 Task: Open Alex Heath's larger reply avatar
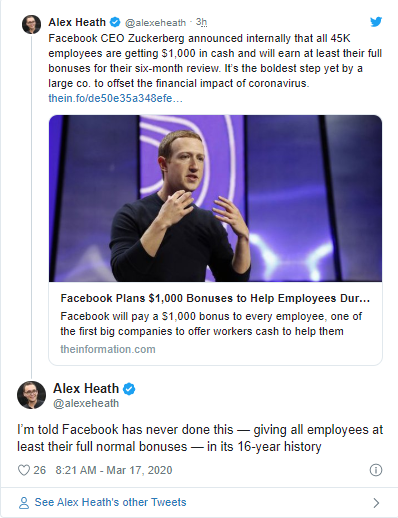(x=31, y=395)
